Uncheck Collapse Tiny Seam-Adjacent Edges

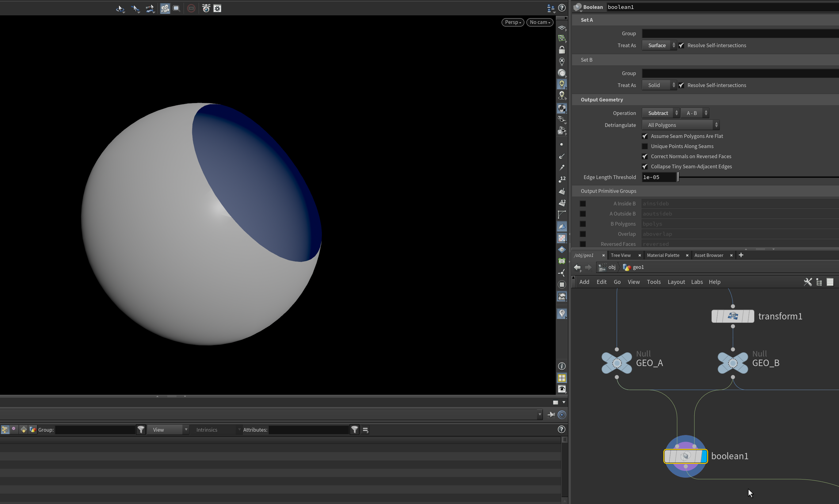pos(644,166)
